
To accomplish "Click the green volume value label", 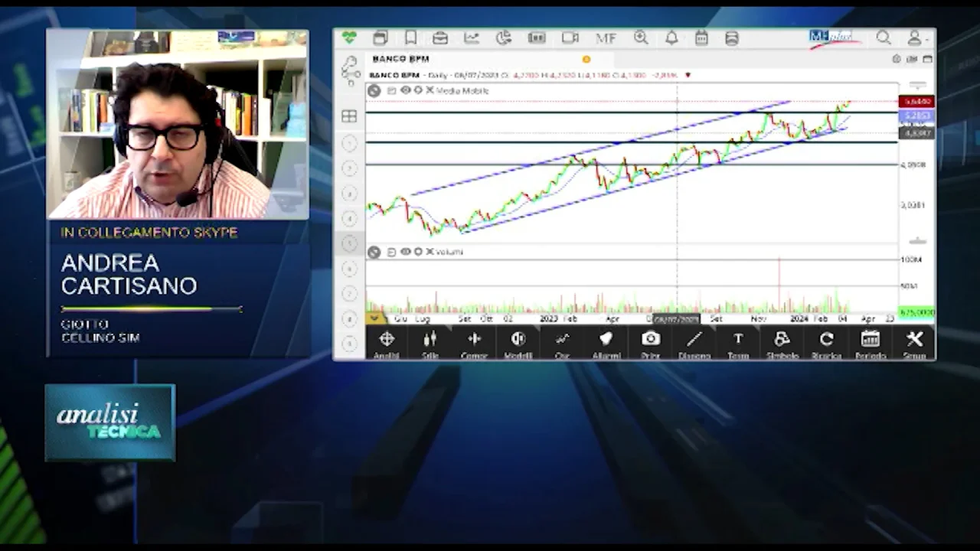I will 916,312.
